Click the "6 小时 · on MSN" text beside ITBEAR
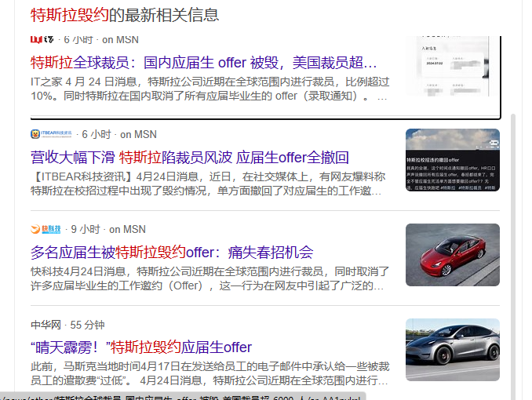The image size is (532, 400). tap(119, 134)
